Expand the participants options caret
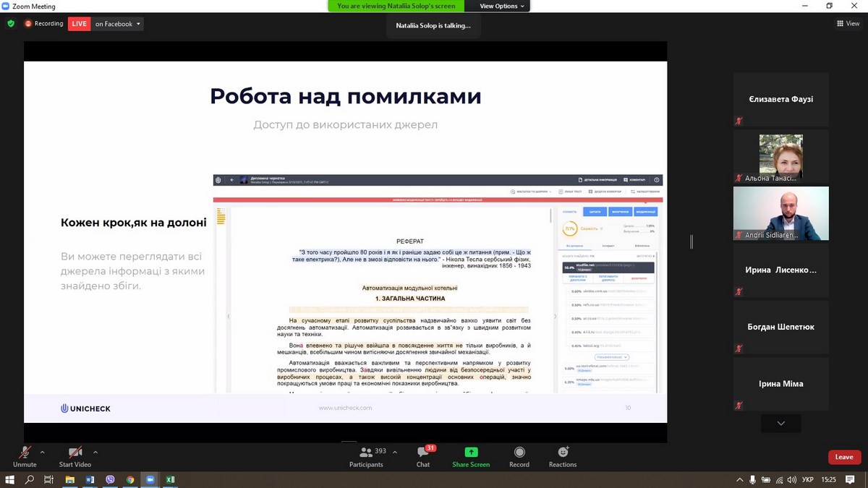The height and width of the screenshot is (488, 868). 395,452
